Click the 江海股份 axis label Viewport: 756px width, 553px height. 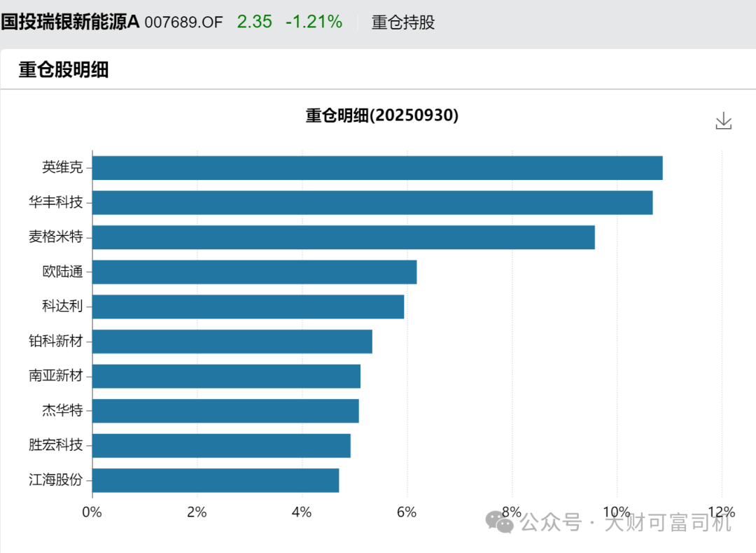pos(56,480)
